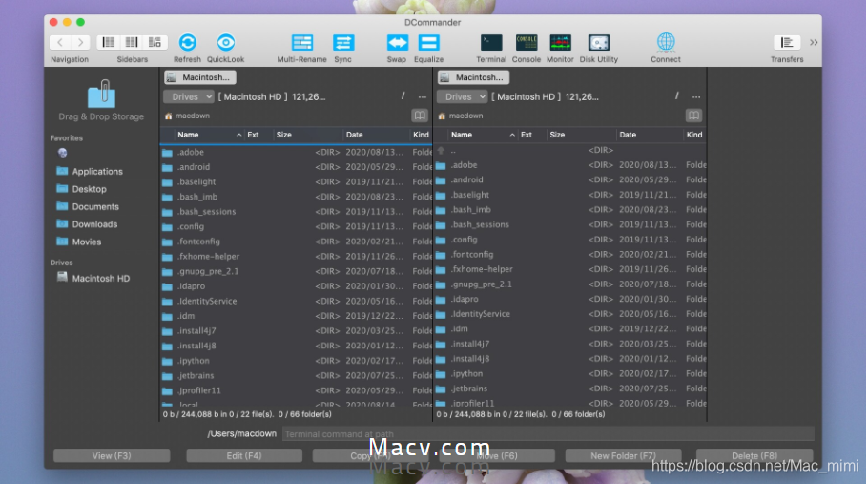The height and width of the screenshot is (484, 868).
Task: Click the Sync folders icon
Action: [x=343, y=43]
